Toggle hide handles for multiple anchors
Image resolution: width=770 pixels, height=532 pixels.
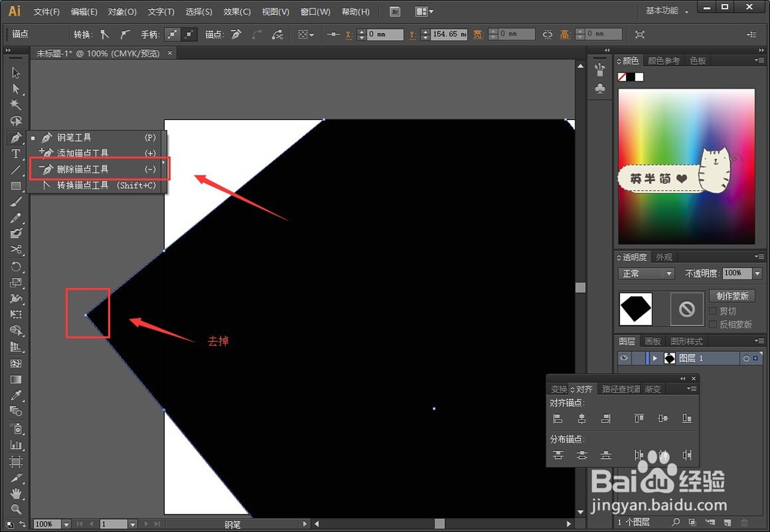click(189, 35)
